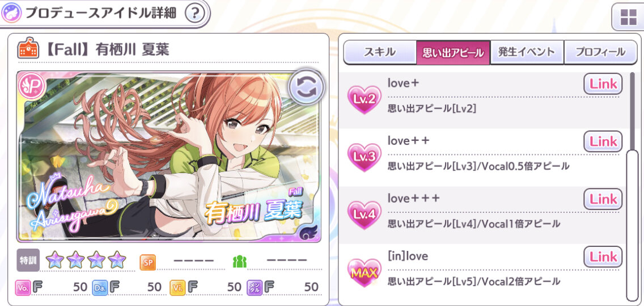Flip card art with the rotate arrows icon
This screenshot has width=644, height=306.
[306, 87]
